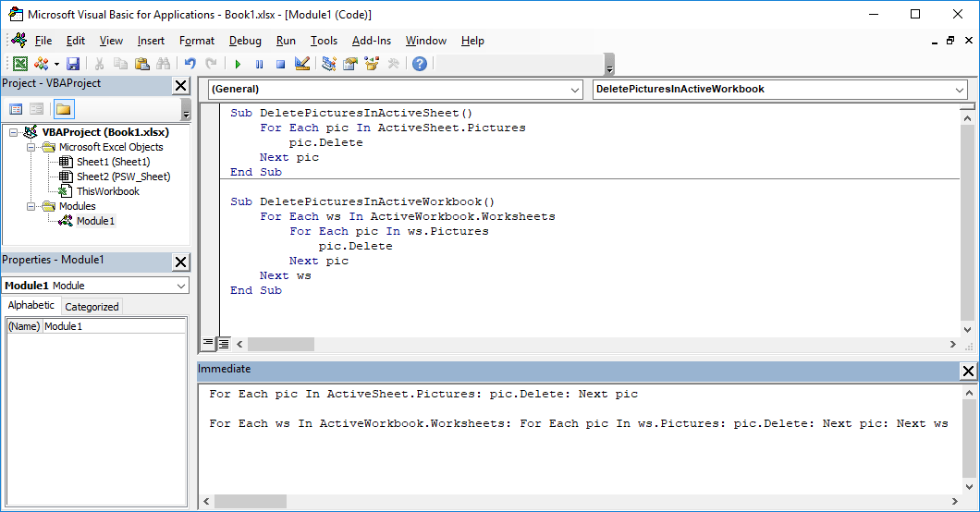Click View Object icon in Project pane
Viewport: 980px width, 512px height.
point(37,109)
